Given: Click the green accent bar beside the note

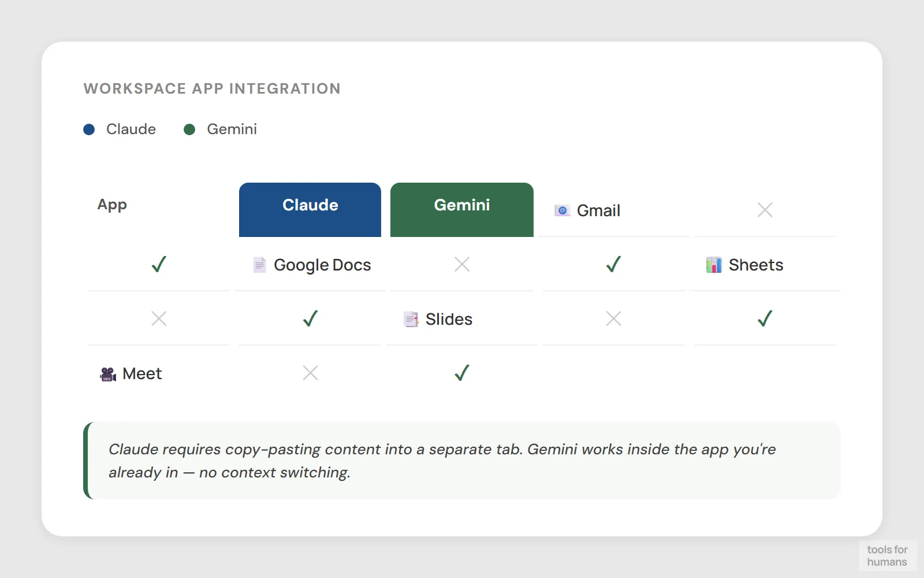Looking at the screenshot, I should point(87,461).
